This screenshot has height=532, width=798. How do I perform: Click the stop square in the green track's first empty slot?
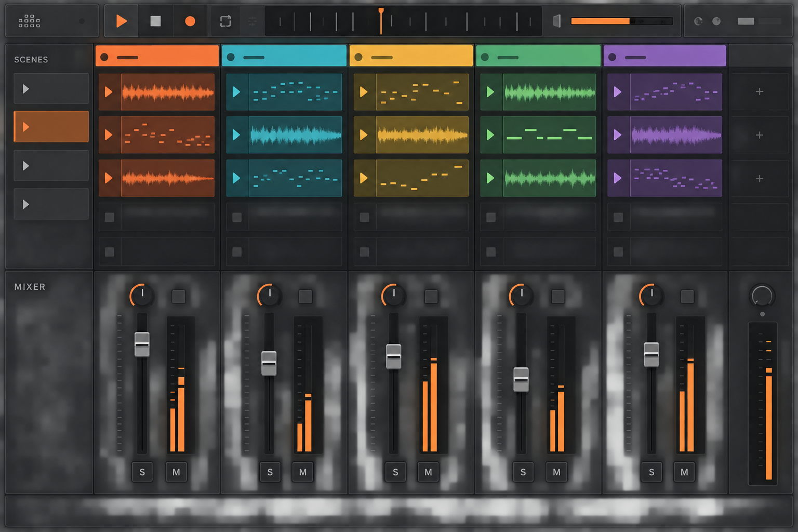(491, 217)
